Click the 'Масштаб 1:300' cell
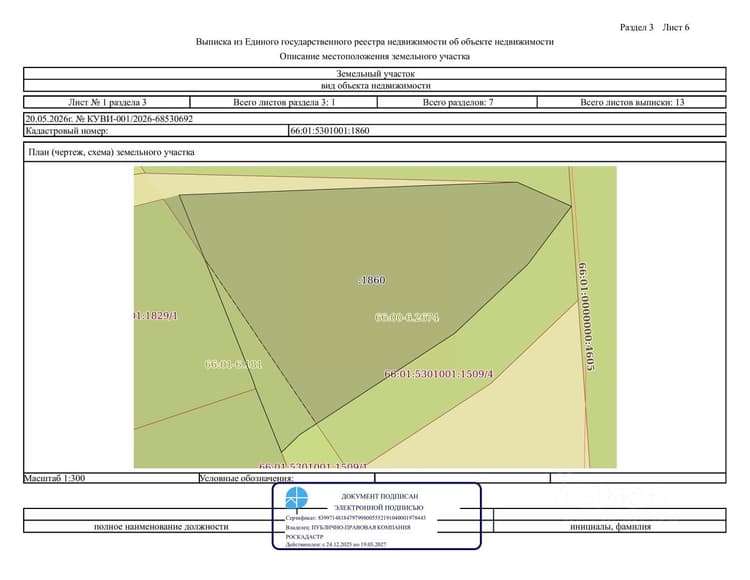Viewport: 750px width, 580px height. point(111,478)
